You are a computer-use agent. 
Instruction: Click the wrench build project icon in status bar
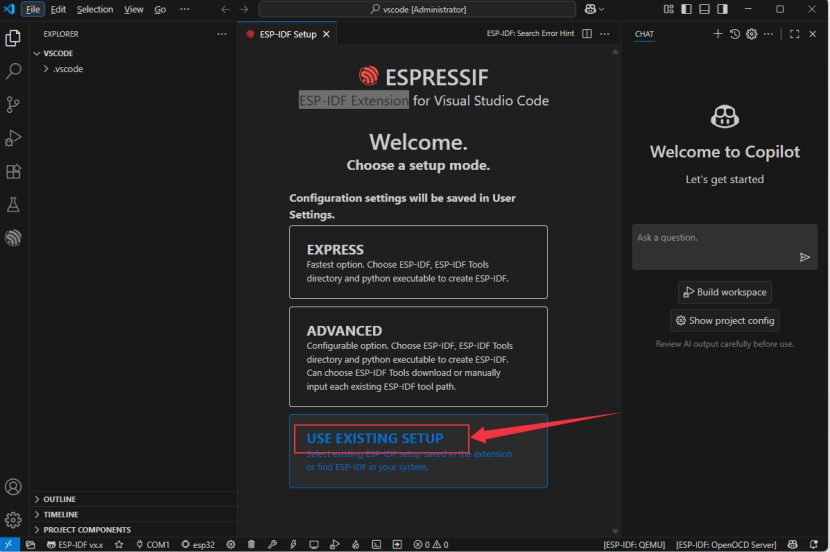coord(272,544)
